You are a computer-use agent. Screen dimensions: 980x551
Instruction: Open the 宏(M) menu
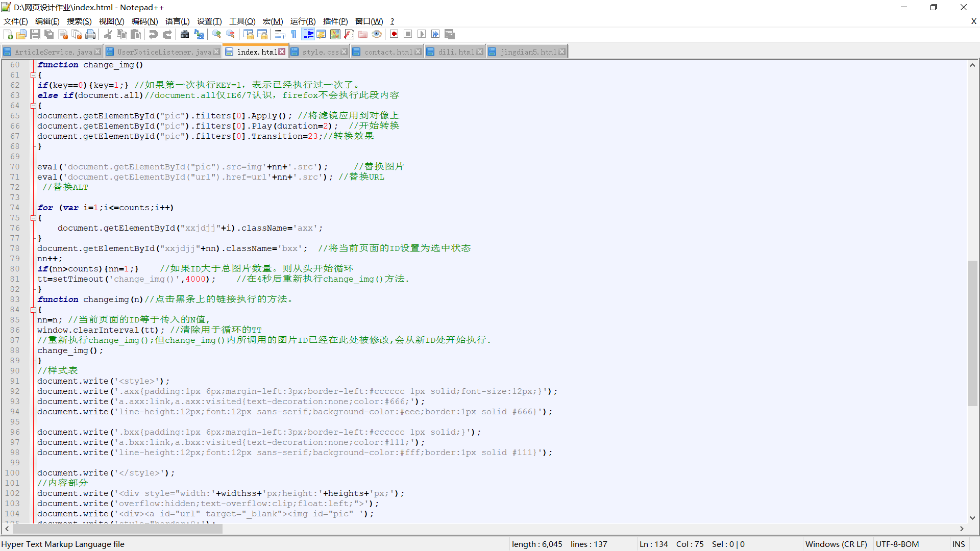point(273,21)
